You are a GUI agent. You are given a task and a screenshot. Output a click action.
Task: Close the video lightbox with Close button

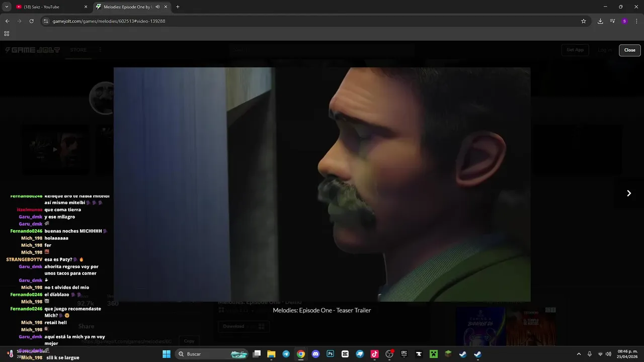click(629, 50)
